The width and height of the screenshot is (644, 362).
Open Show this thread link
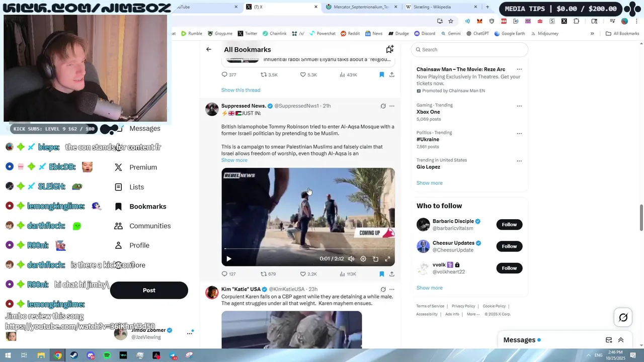pos(240,90)
